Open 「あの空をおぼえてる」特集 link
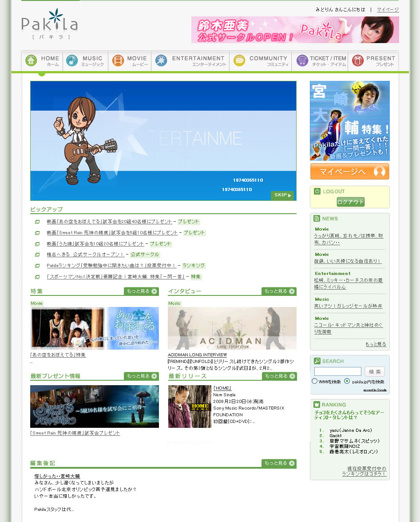 (x=58, y=355)
